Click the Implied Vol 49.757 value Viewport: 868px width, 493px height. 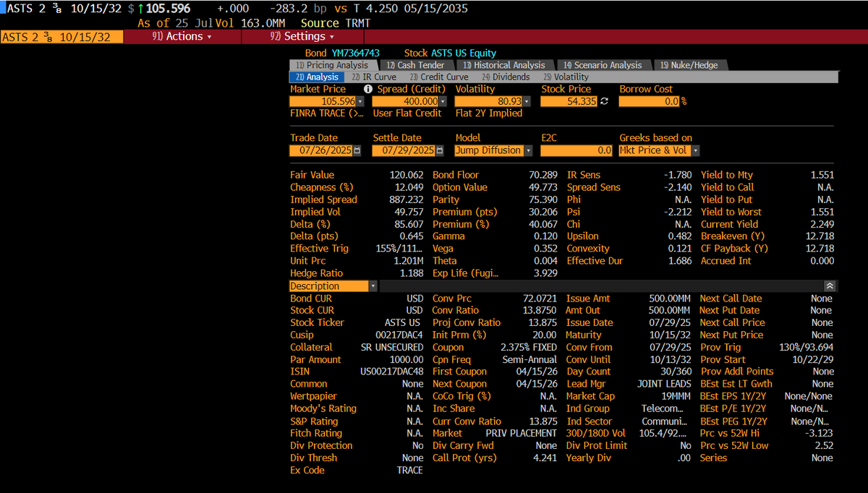click(409, 212)
